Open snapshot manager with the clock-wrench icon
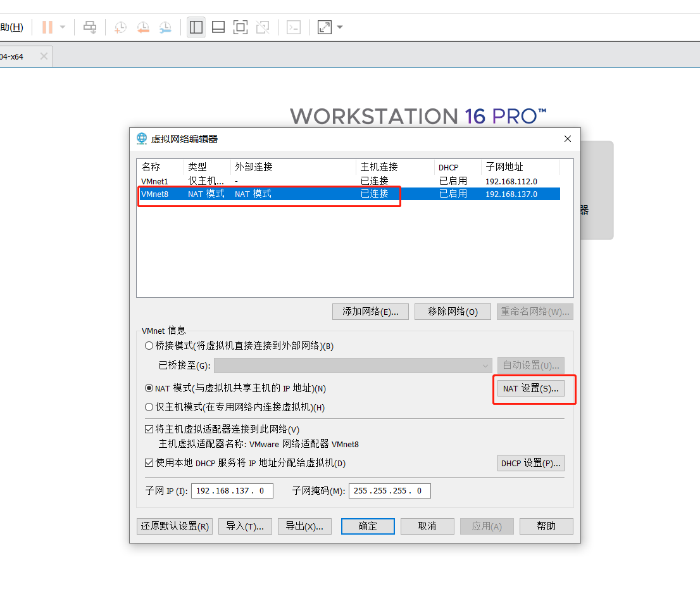 coord(165,27)
